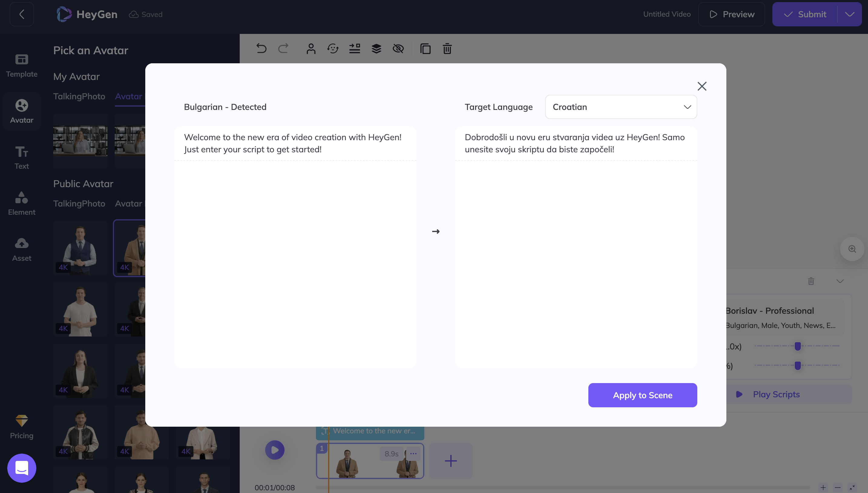Open the layers stack icon
Image resolution: width=868 pixels, height=493 pixels.
click(376, 49)
